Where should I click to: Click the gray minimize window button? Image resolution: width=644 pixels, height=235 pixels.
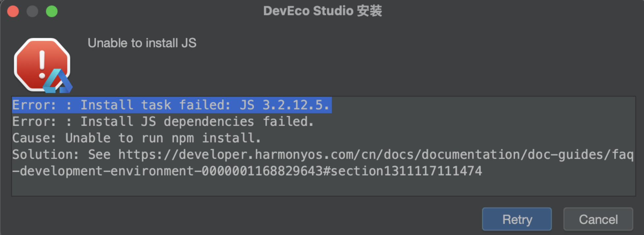[32, 11]
